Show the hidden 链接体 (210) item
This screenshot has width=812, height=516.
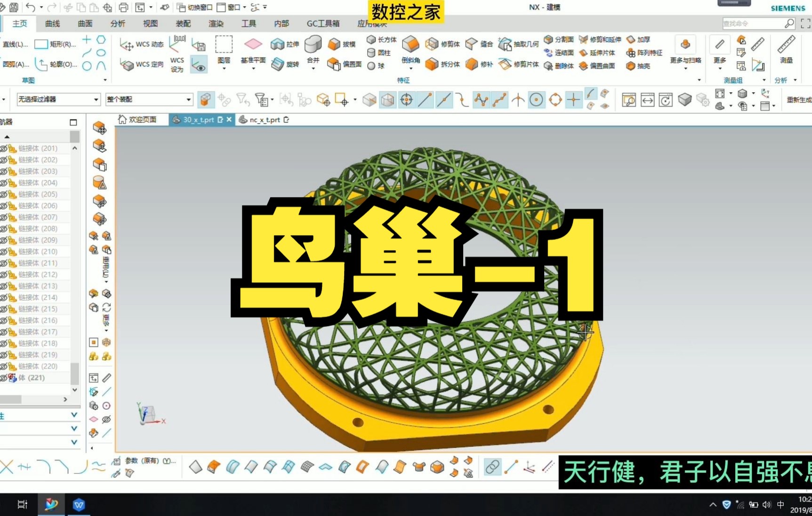coord(4,251)
